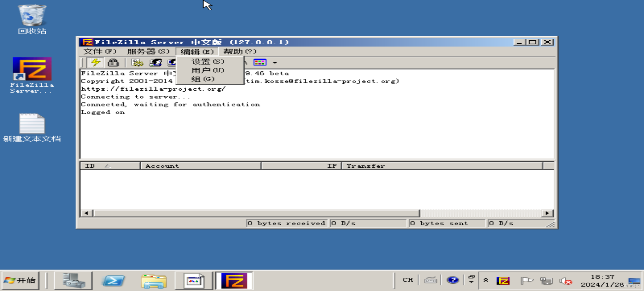
Task: Open the 服务器(S) menu
Action: coord(148,52)
